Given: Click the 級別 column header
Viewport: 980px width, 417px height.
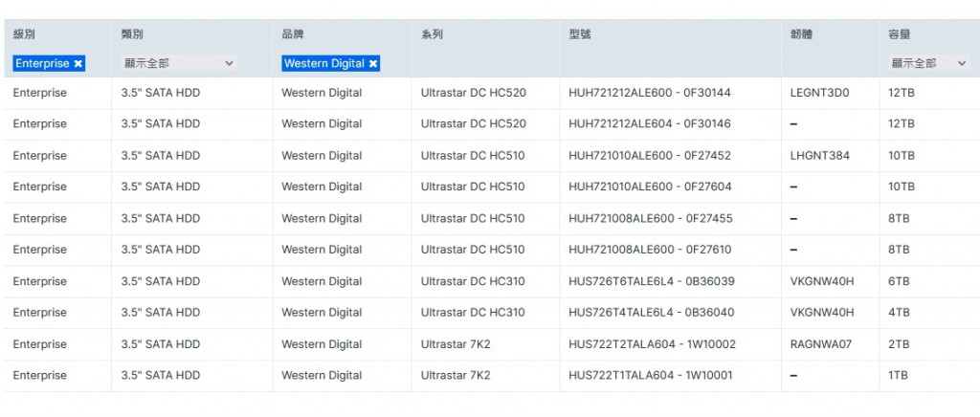Looking at the screenshot, I should (24, 34).
